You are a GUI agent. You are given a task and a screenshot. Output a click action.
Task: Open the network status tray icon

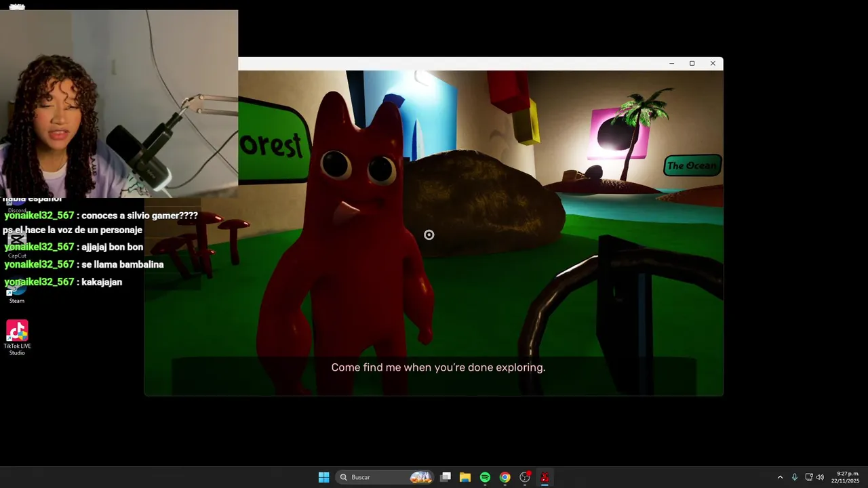pyautogui.click(x=808, y=477)
